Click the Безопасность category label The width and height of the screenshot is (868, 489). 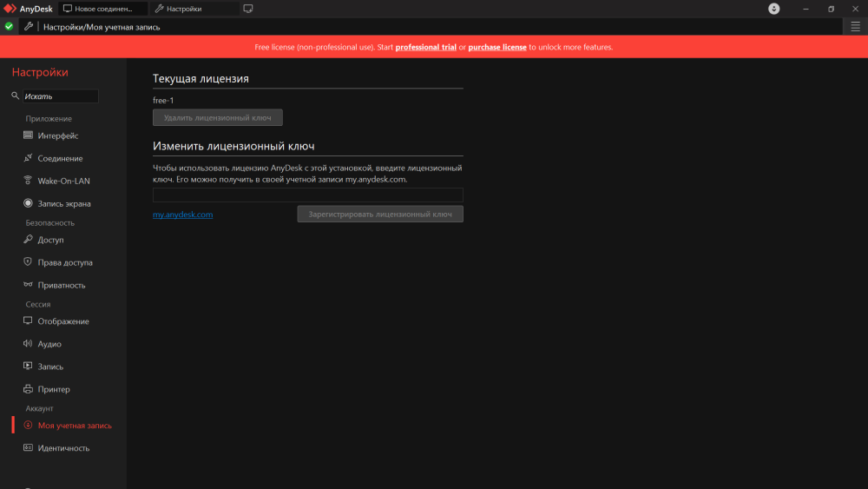49,222
